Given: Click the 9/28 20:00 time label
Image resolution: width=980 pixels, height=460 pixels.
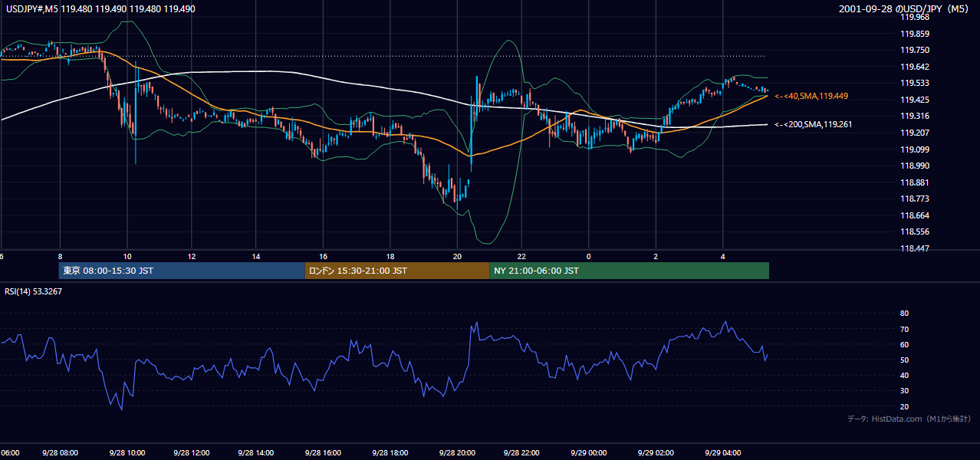Looking at the screenshot, I should [x=456, y=453].
